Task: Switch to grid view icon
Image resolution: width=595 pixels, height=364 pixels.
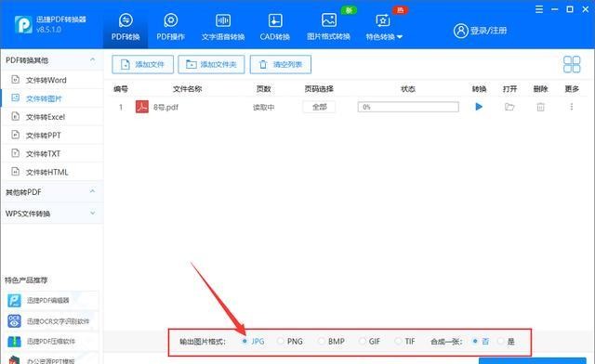Action: [572, 64]
